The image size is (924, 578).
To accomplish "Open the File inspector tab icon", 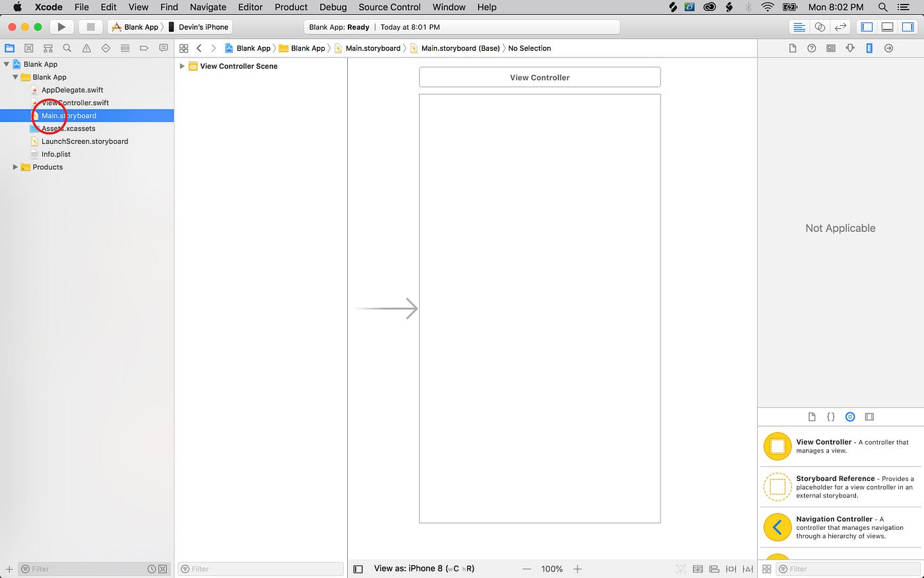I will click(x=793, y=48).
